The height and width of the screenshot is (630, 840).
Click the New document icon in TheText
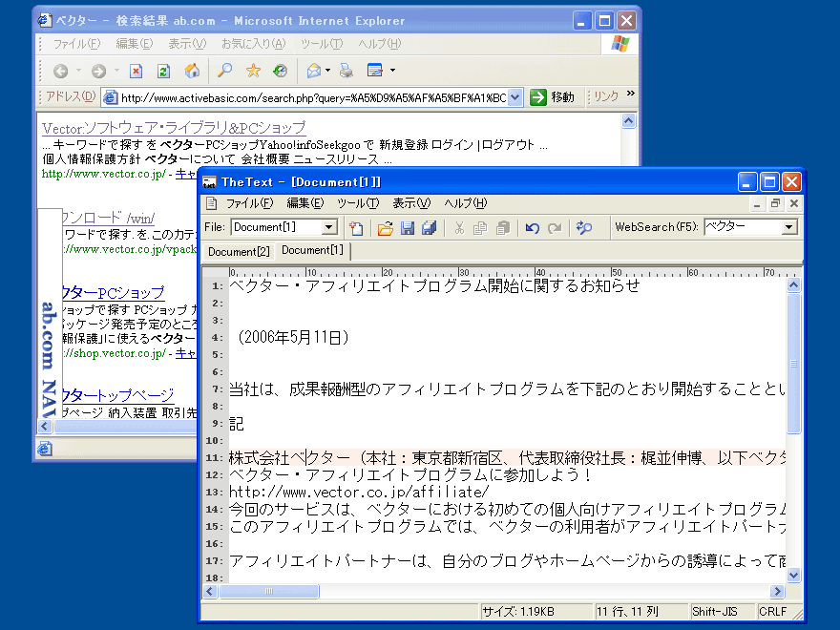tap(356, 228)
